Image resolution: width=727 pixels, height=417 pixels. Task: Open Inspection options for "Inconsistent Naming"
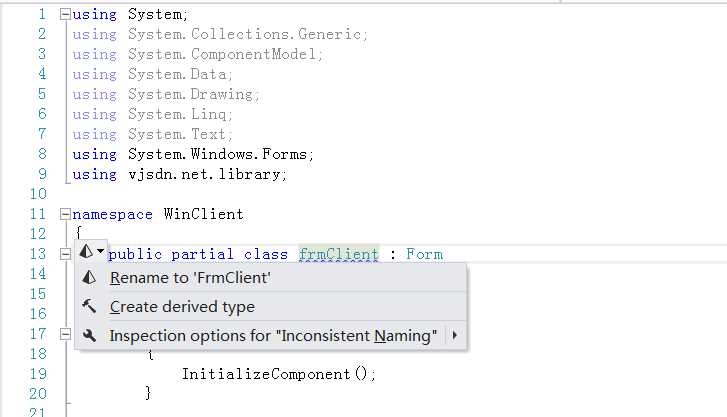point(271,335)
